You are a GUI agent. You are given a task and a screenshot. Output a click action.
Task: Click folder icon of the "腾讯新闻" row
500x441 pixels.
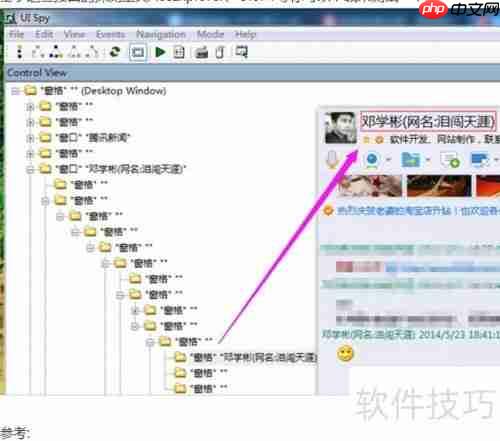[x=45, y=137]
